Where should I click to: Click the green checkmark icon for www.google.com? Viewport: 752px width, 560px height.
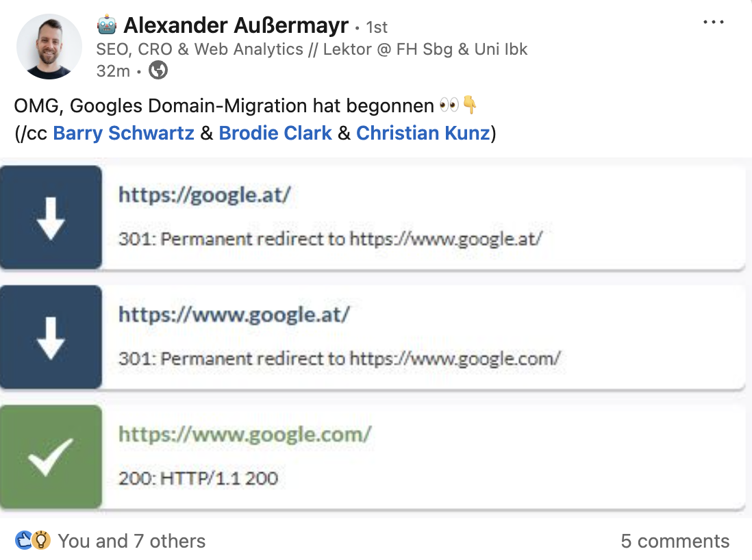[x=51, y=455]
